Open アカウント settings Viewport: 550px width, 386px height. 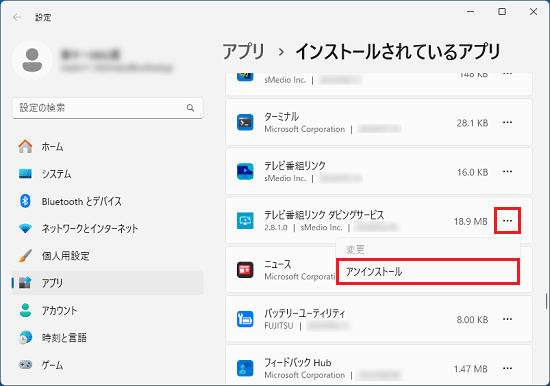(107, 310)
